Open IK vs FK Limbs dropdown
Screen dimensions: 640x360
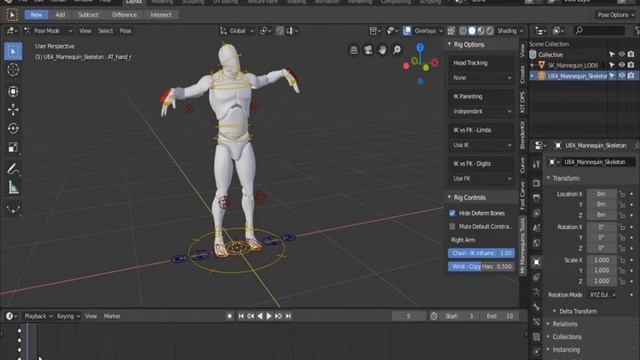point(482,145)
